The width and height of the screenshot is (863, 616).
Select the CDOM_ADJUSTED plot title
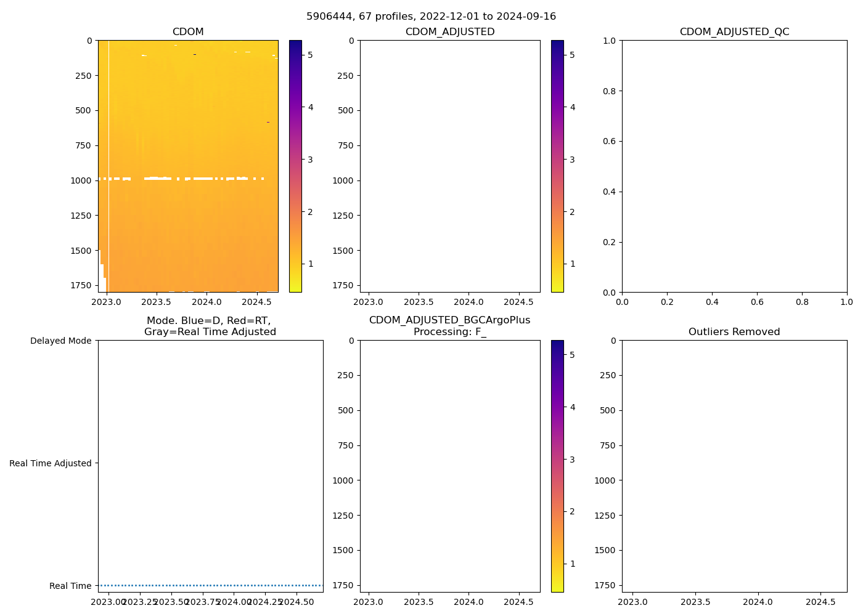point(450,32)
